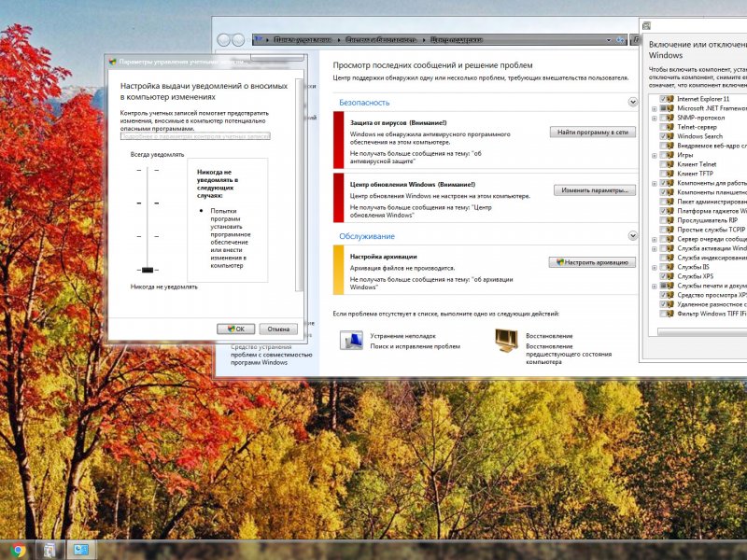Click the Клиент TFTP folder icon
Screen dimensions: 747x560
(669, 174)
